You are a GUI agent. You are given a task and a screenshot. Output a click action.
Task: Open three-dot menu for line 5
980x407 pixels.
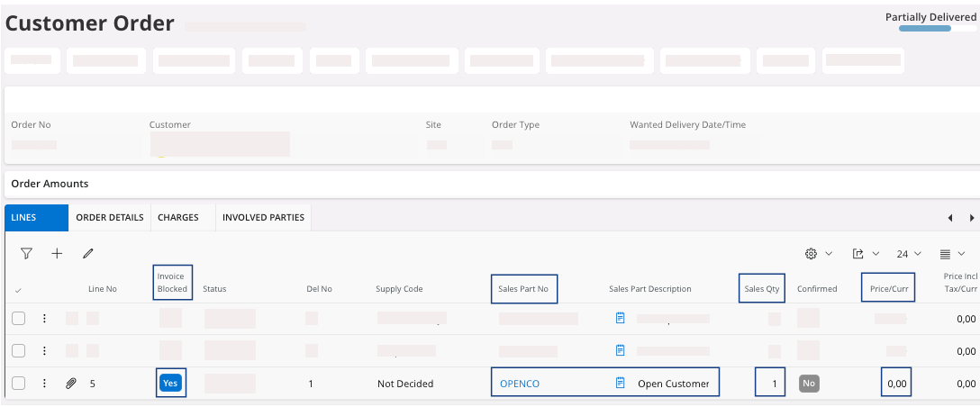pos(44,384)
